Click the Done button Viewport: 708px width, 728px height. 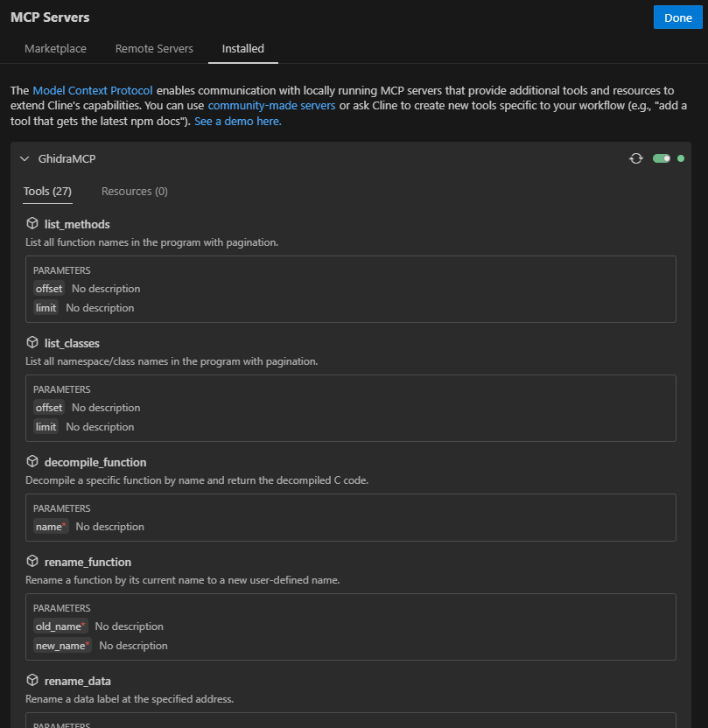[678, 17]
